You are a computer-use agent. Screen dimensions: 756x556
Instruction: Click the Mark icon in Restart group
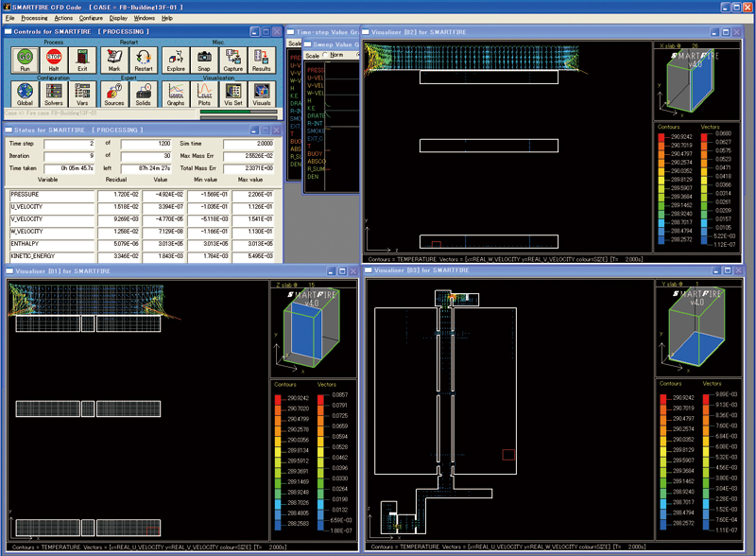114,60
